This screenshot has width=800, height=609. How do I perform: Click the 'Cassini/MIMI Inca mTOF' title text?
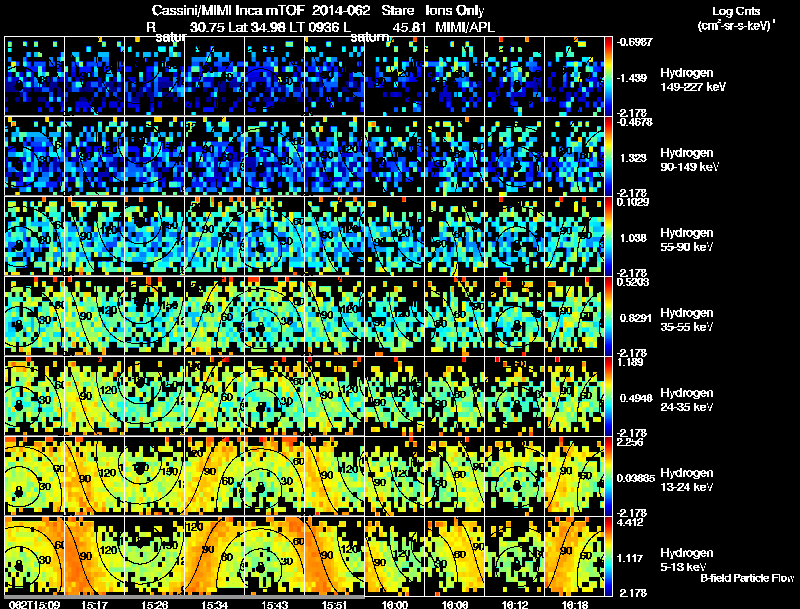pyautogui.click(x=228, y=10)
